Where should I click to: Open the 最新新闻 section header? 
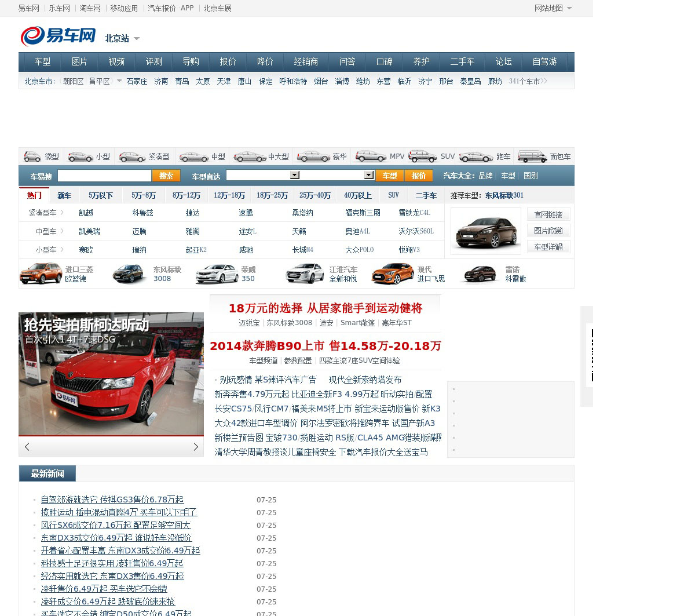(47, 473)
